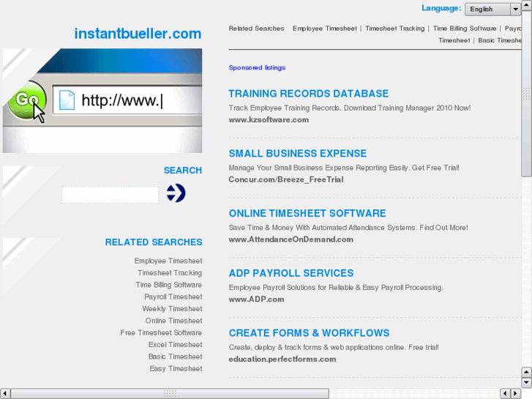This screenshot has width=532, height=399.
Task: Open the instantbueller.com title link
Action: [x=138, y=34]
